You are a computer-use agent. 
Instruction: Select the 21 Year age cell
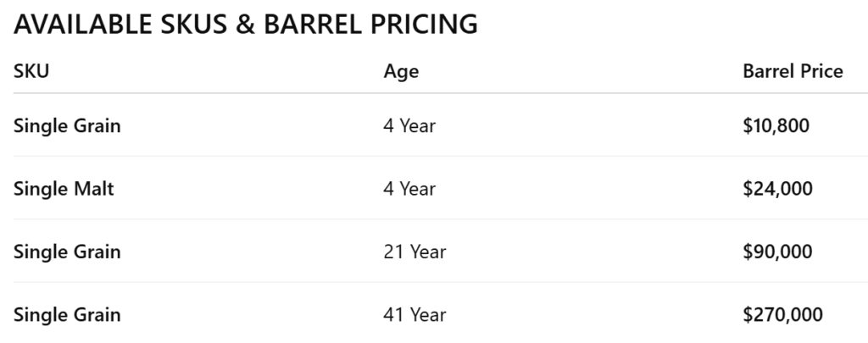(415, 252)
